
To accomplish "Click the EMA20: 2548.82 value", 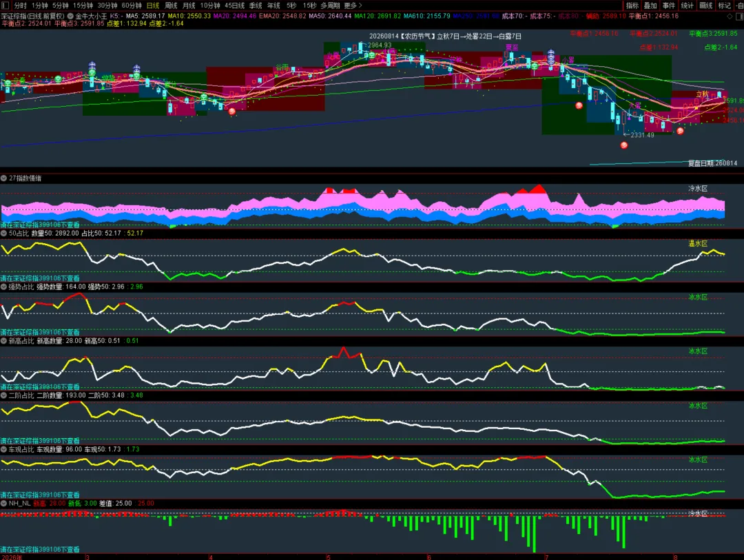I will 283,16.
